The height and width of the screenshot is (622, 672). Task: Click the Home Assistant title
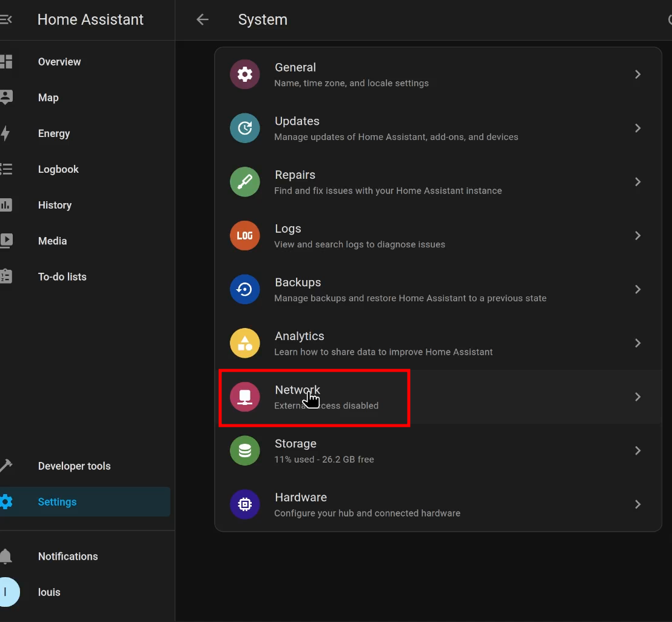click(x=90, y=20)
